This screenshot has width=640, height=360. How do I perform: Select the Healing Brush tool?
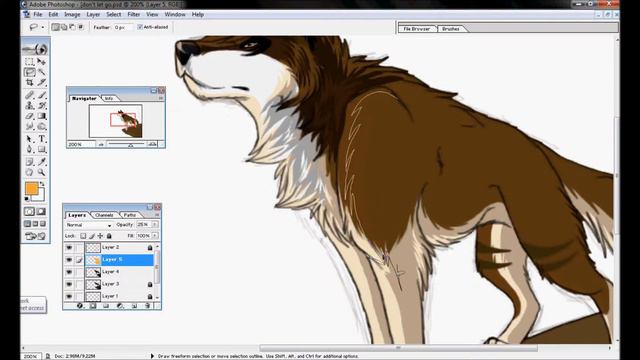tap(29, 95)
